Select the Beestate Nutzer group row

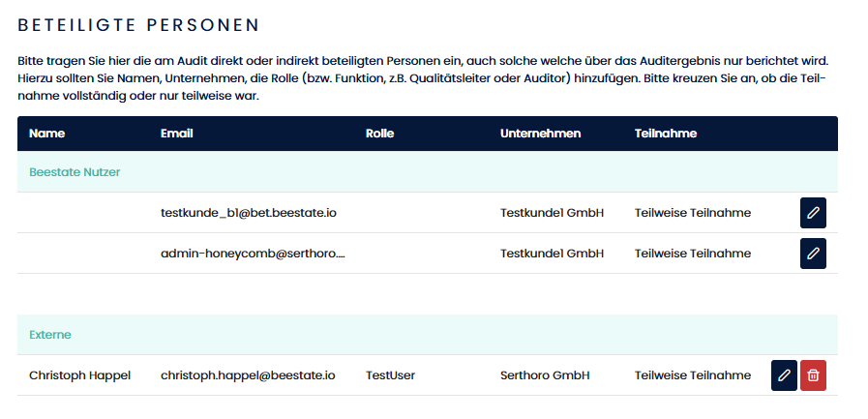point(75,172)
